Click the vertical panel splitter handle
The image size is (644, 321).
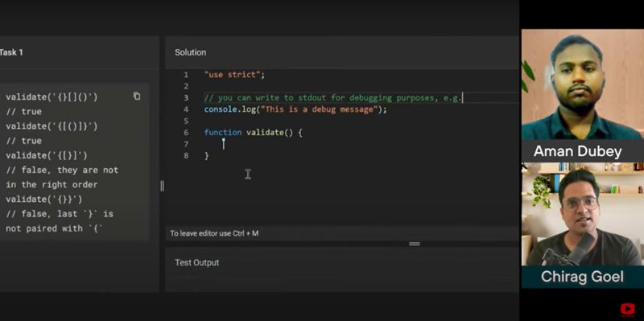163,186
